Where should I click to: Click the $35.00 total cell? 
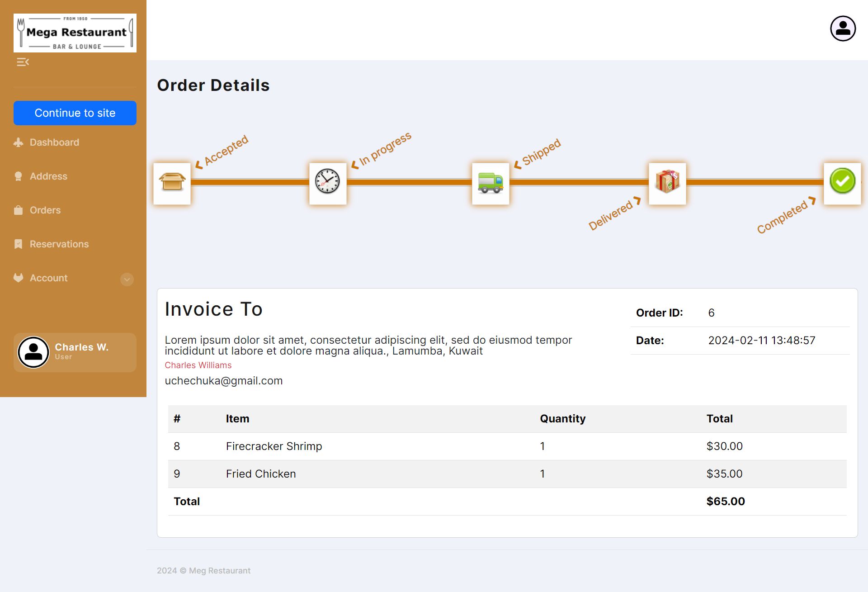tap(724, 474)
